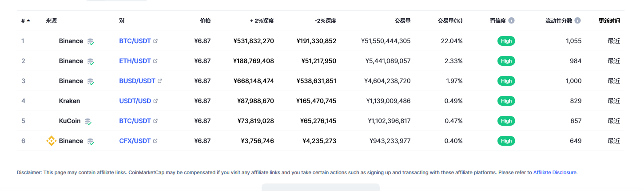Image resolution: width=644 pixels, height=191 pixels.
Task: Sort by the 更新时间 column header
Action: click(x=609, y=20)
